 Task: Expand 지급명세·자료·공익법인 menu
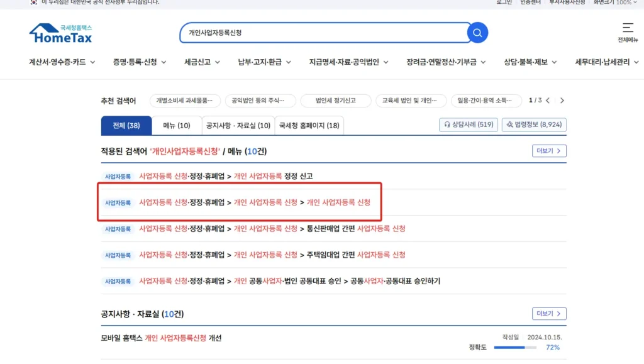[348, 62]
